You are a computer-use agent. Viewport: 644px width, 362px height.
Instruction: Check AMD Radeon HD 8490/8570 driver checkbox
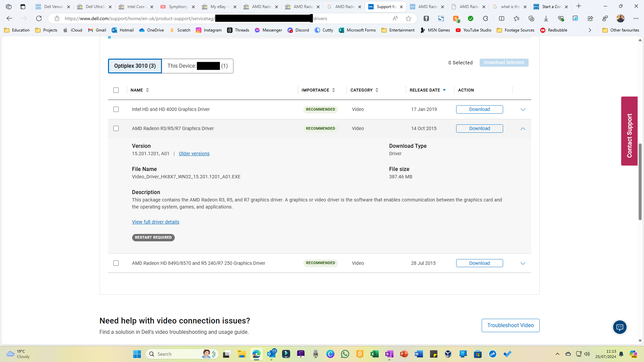(x=116, y=263)
